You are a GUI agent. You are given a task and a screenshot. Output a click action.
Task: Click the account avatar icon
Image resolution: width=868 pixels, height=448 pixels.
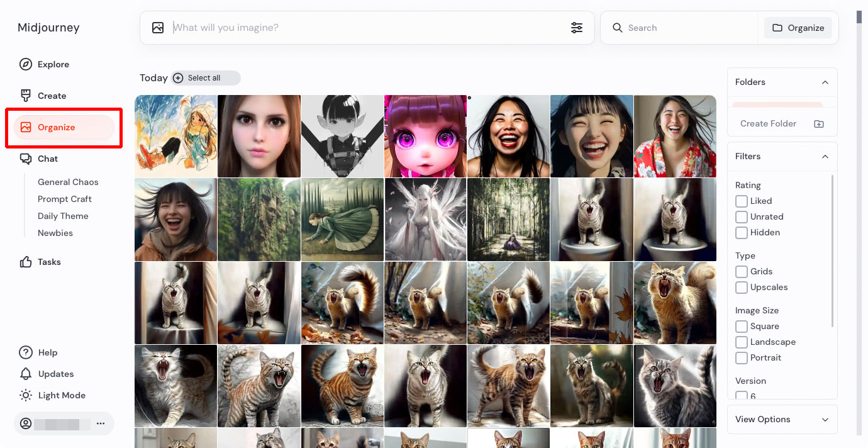26,423
